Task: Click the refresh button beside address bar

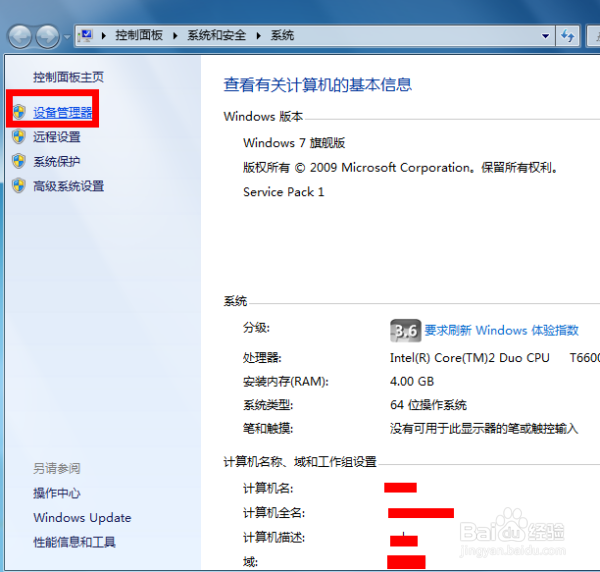Action: click(x=567, y=36)
